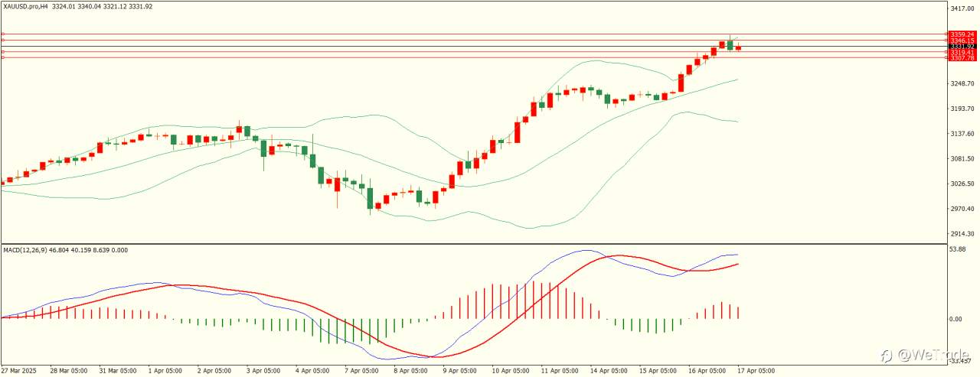Click the 3417.00 price scale value

click(x=962, y=8)
